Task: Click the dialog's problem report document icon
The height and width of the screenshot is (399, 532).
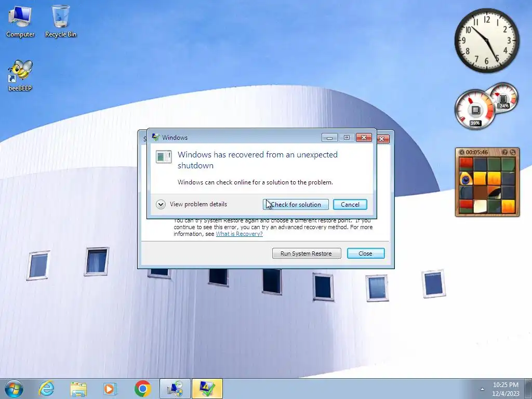Action: tap(164, 157)
